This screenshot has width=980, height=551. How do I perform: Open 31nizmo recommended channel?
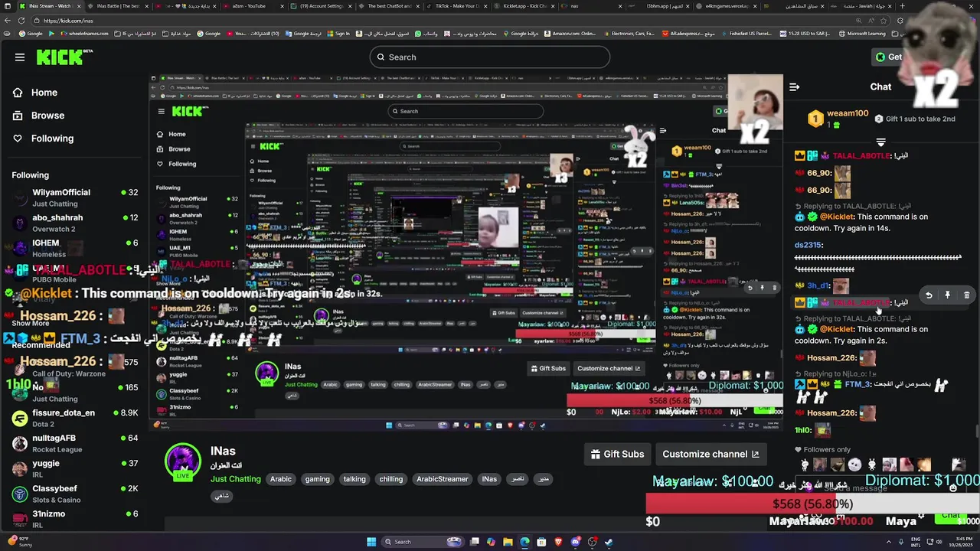pyautogui.click(x=74, y=519)
